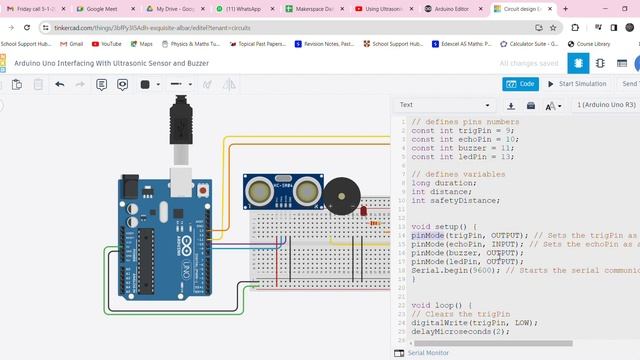The width and height of the screenshot is (640, 360).
Task: Switch to Circuit view icon
Action: click(578, 63)
